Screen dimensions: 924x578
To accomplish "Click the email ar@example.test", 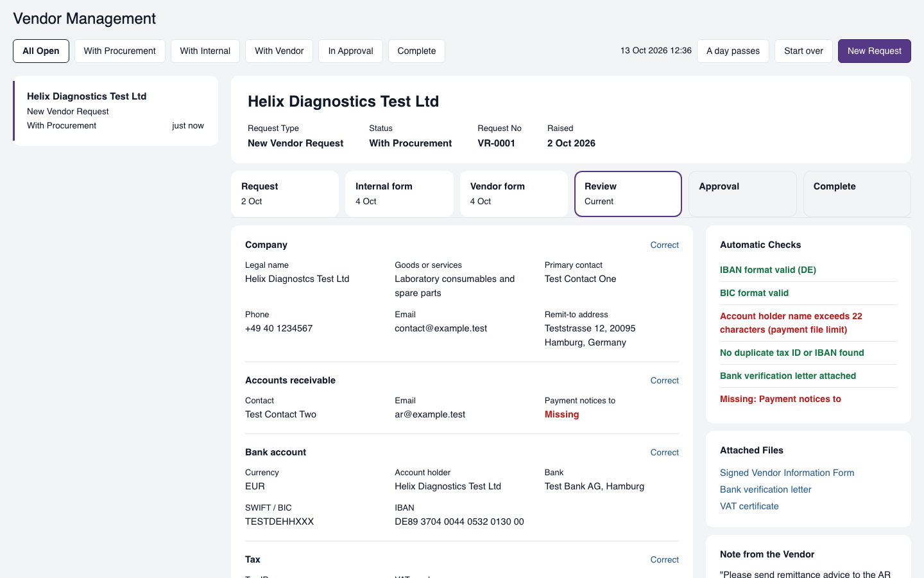I will 430,414.
